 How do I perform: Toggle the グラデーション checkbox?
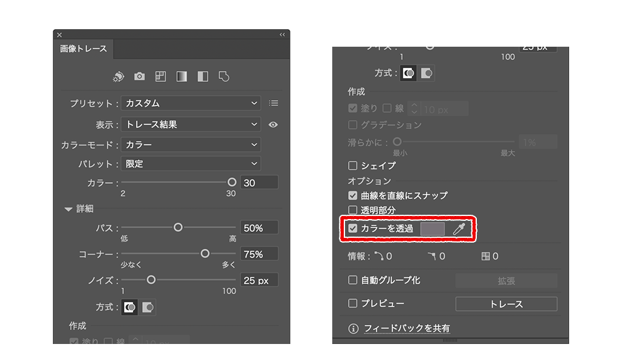pos(353,125)
